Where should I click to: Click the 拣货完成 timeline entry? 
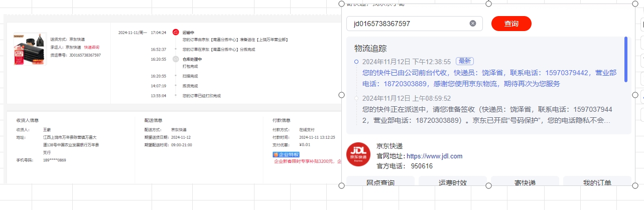click(190, 86)
